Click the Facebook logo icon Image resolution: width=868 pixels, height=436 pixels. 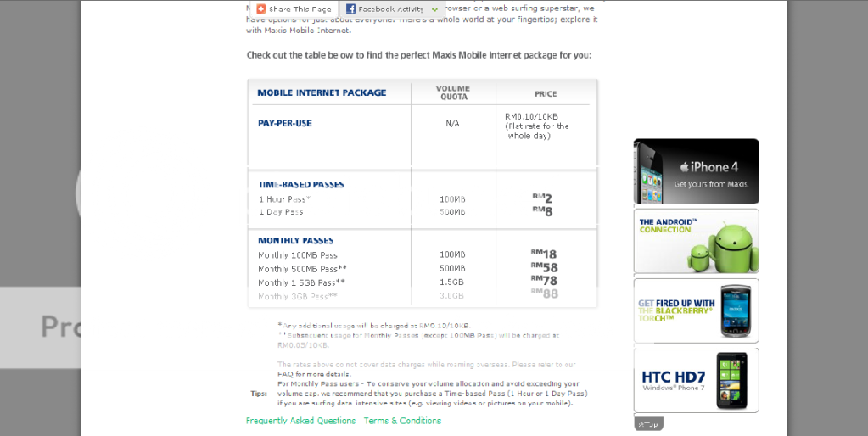tap(350, 9)
